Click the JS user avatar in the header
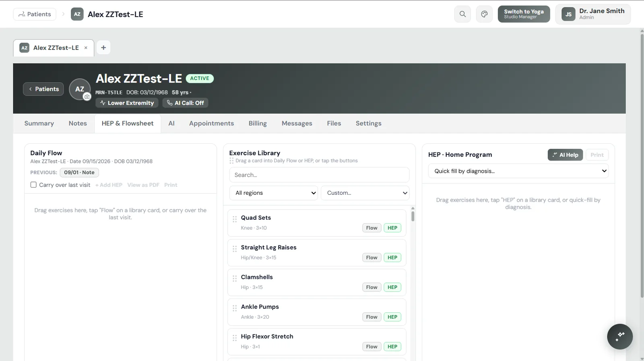The height and width of the screenshot is (361, 644). click(x=568, y=14)
